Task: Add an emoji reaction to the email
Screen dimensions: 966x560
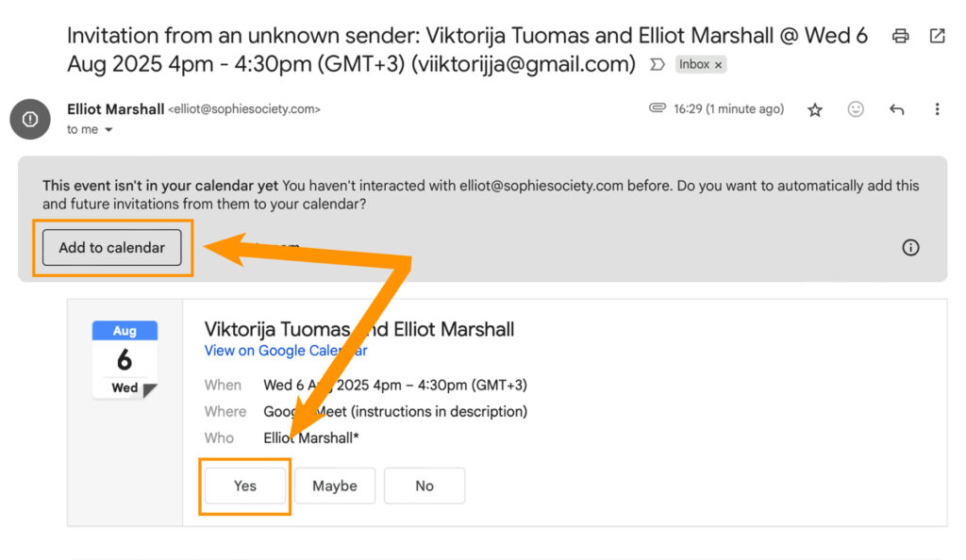Action: (x=856, y=109)
